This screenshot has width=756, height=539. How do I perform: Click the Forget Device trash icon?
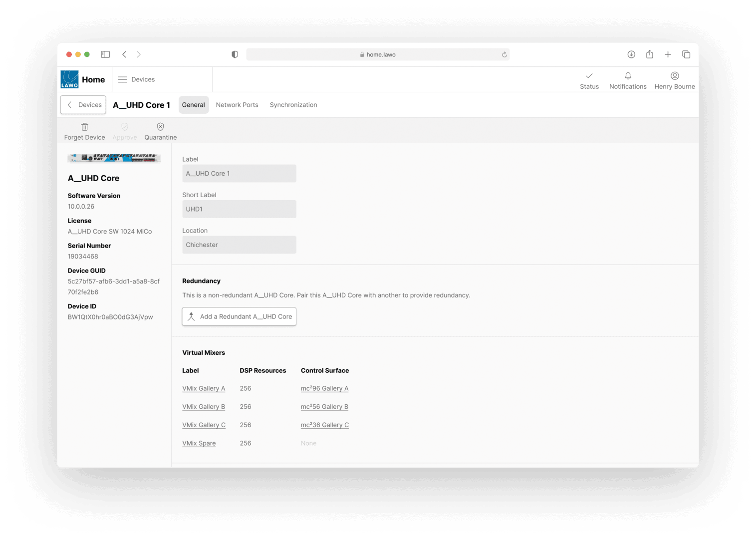pyautogui.click(x=85, y=127)
